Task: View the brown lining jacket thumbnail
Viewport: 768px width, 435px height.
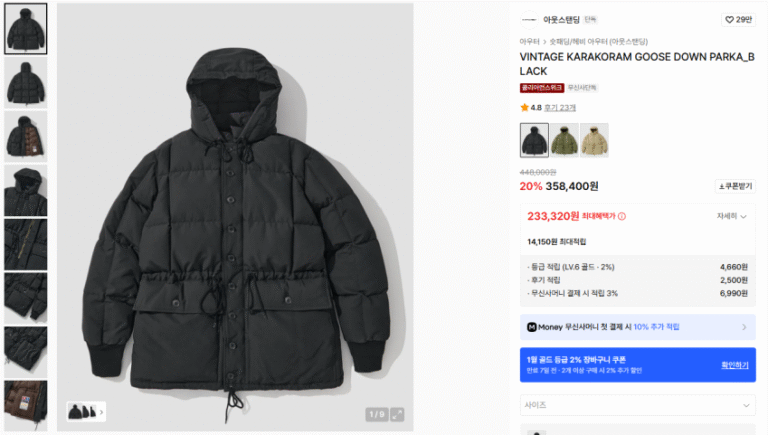Action: (26, 137)
